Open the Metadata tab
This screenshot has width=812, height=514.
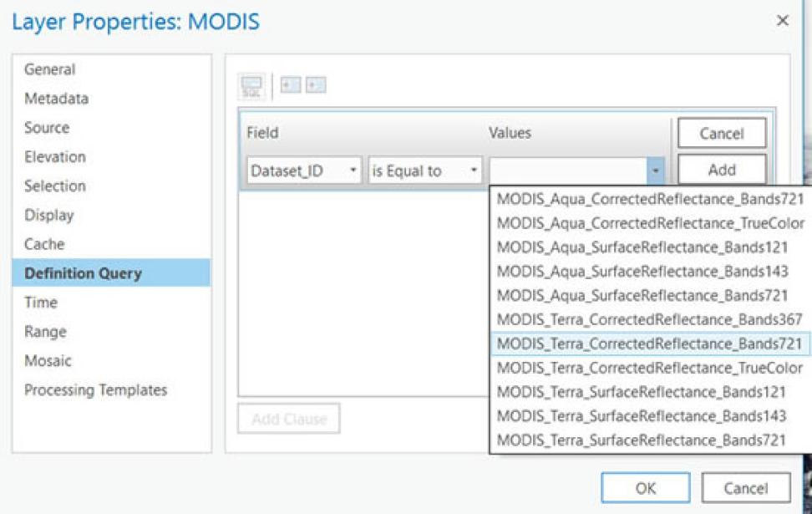pos(111,99)
